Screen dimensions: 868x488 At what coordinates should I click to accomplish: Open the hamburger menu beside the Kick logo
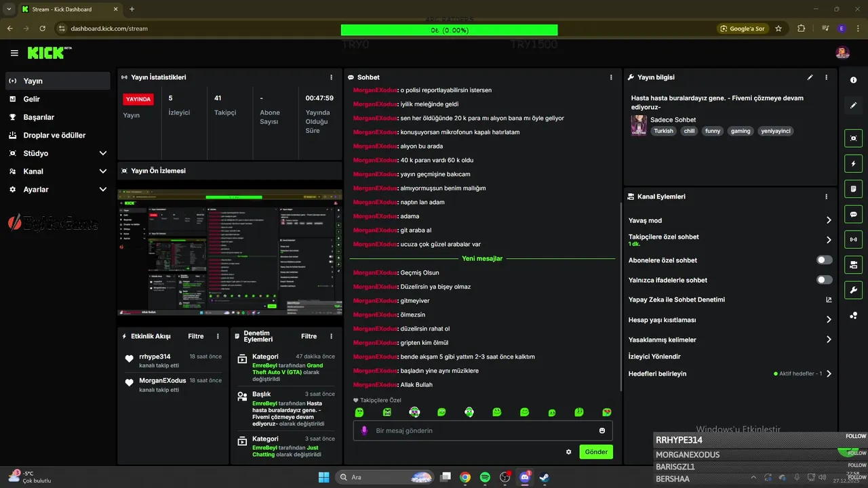(x=14, y=53)
